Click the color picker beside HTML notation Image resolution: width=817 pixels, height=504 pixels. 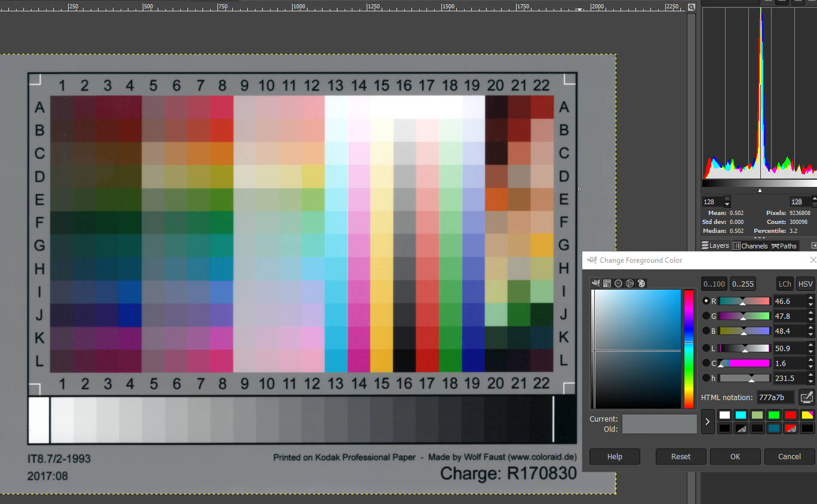point(805,397)
